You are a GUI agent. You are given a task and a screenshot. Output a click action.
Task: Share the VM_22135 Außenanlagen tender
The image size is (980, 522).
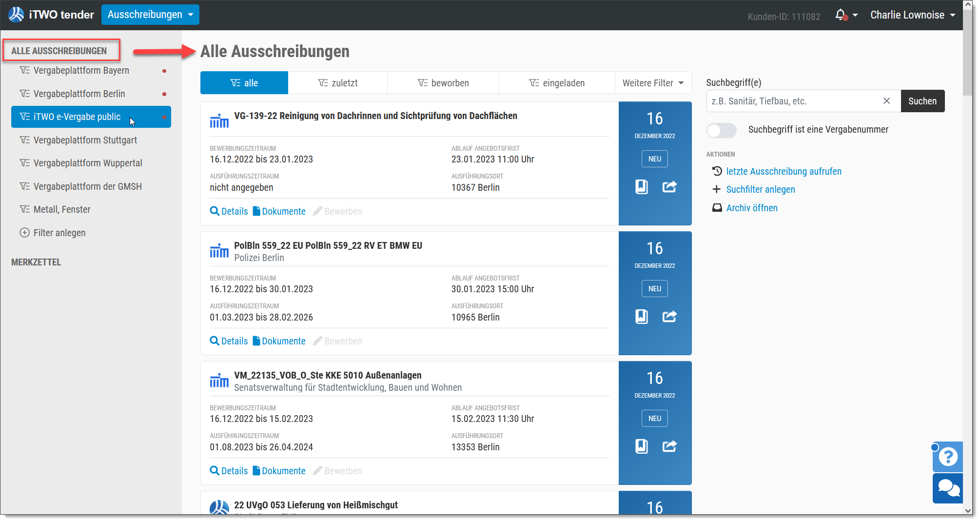point(669,446)
